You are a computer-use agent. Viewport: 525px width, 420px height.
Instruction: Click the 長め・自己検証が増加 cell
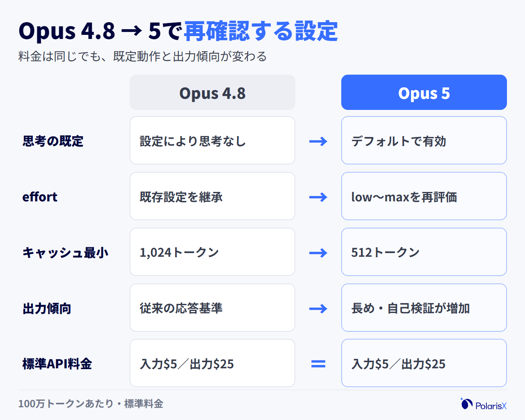(x=424, y=308)
